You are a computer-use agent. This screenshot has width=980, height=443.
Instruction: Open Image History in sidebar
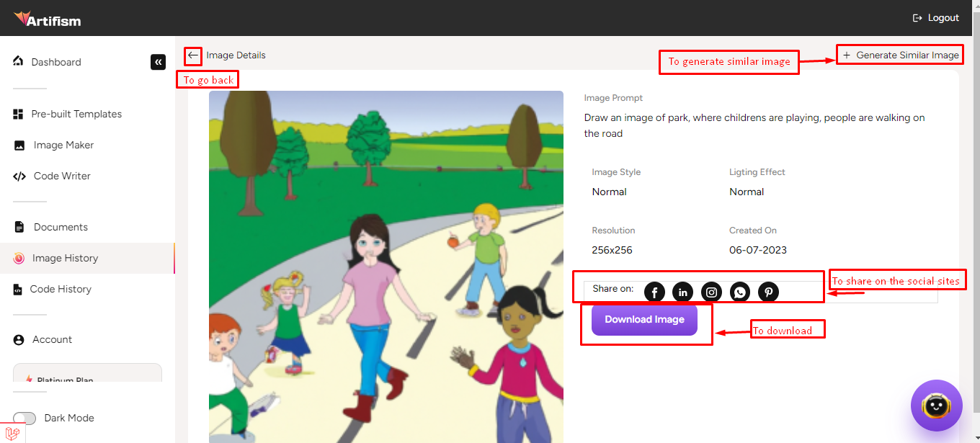click(x=65, y=258)
